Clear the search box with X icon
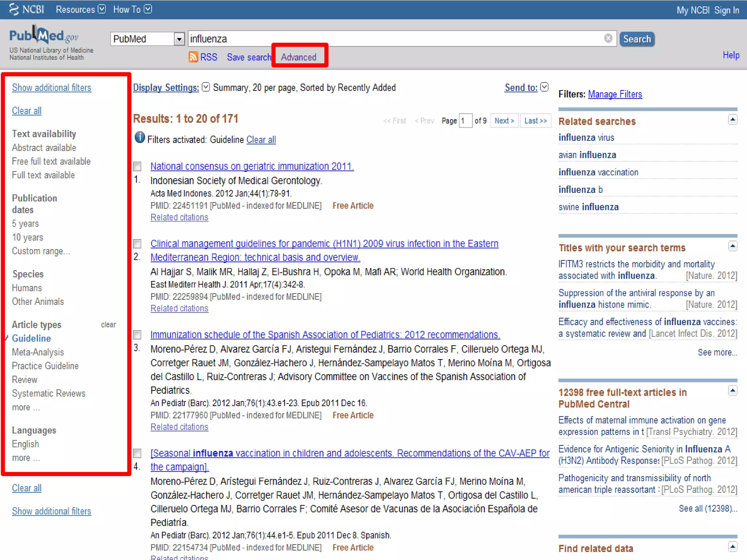The height and width of the screenshot is (560, 747). (608, 38)
